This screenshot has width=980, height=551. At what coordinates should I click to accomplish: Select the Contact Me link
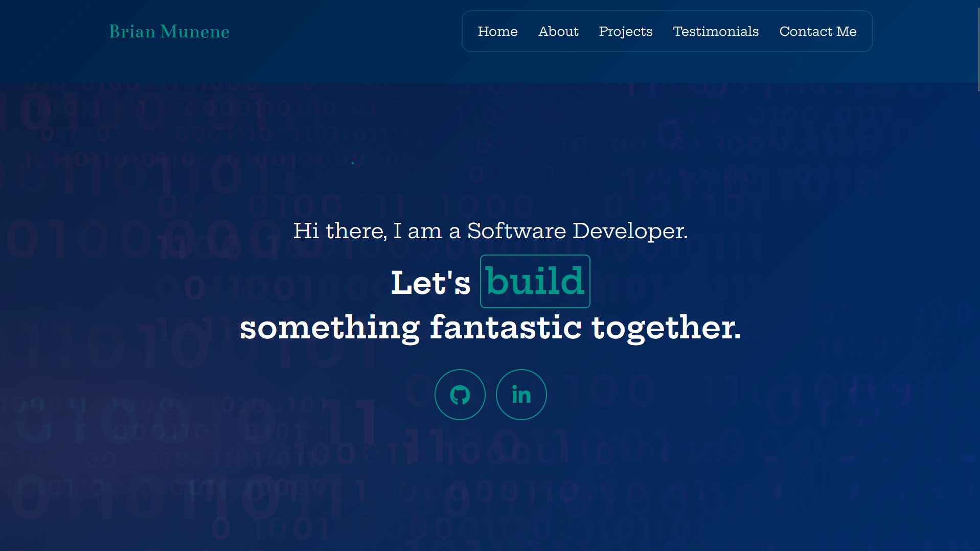(817, 32)
